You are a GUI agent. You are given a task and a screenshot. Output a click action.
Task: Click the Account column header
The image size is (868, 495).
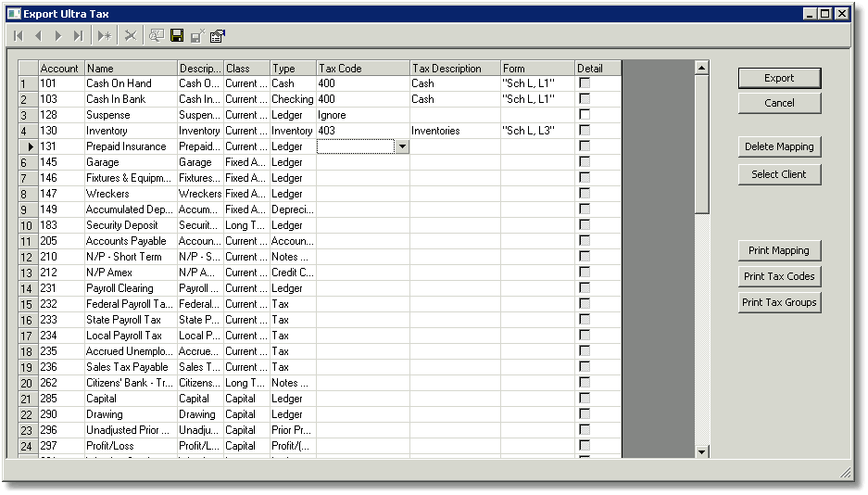tap(61, 68)
